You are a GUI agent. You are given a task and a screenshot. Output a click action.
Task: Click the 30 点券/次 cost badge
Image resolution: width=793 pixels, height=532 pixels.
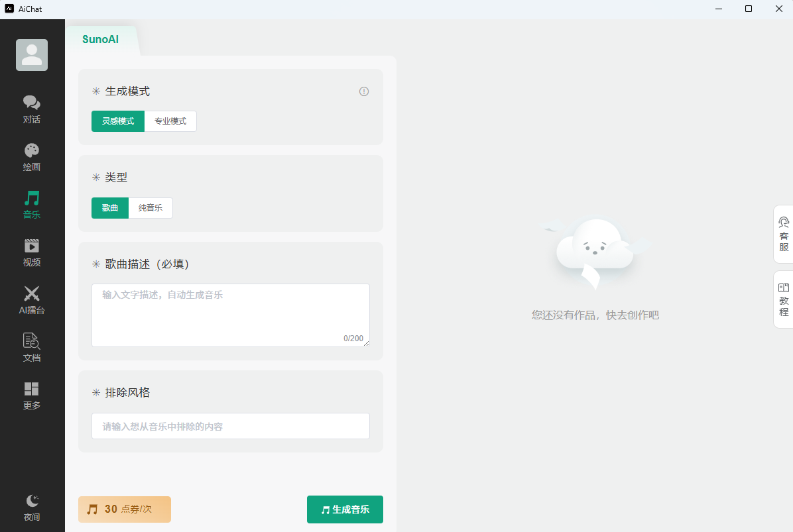point(125,509)
